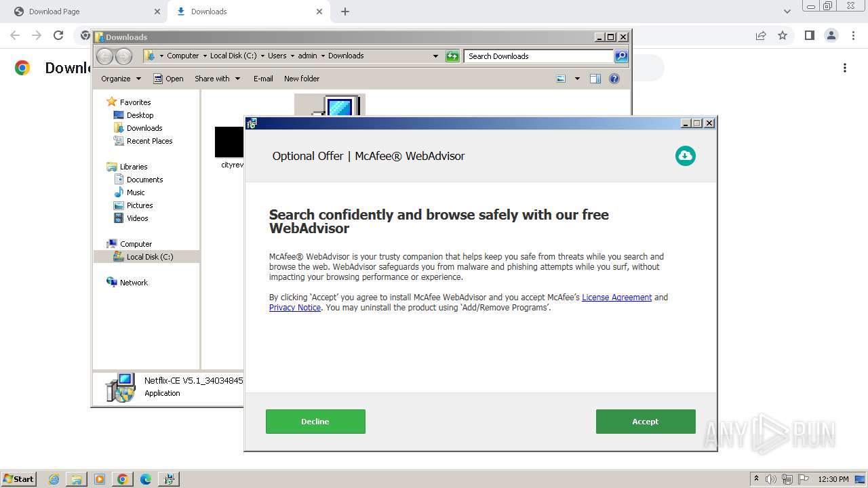Viewport: 868px width, 488px height.
Task: Close the Downloads Chrome tab
Action: [x=319, y=12]
